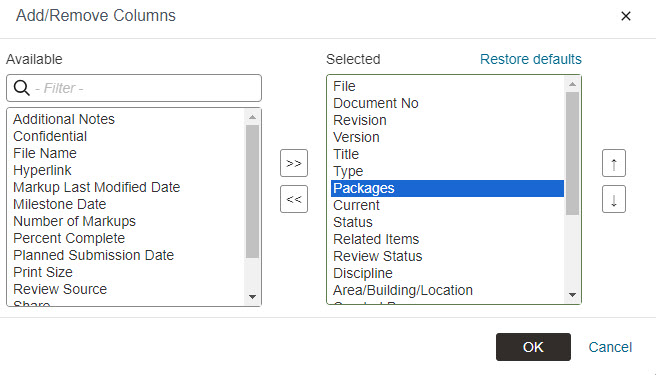
Task: Move selected column up with arrow
Action: click(x=614, y=163)
